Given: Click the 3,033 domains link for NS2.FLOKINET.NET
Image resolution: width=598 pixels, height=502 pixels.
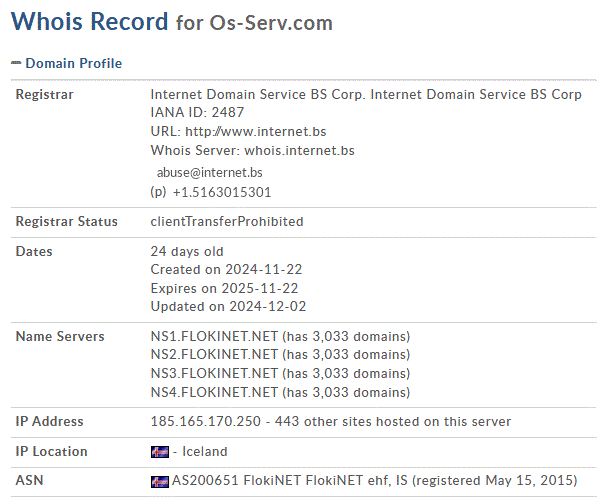Looking at the screenshot, I should point(346,354).
